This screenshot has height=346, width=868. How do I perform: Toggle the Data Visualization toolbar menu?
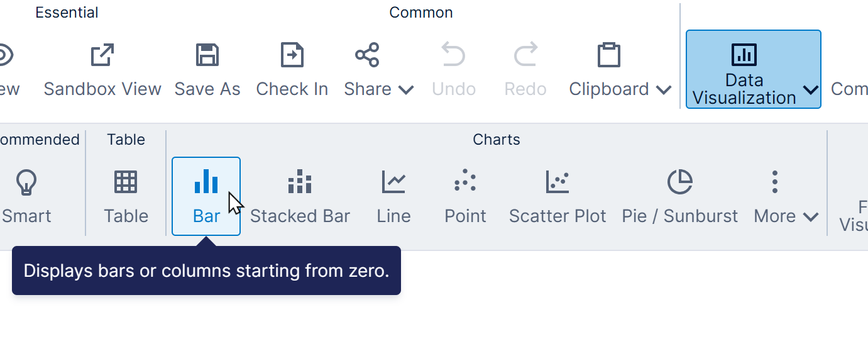[753, 69]
